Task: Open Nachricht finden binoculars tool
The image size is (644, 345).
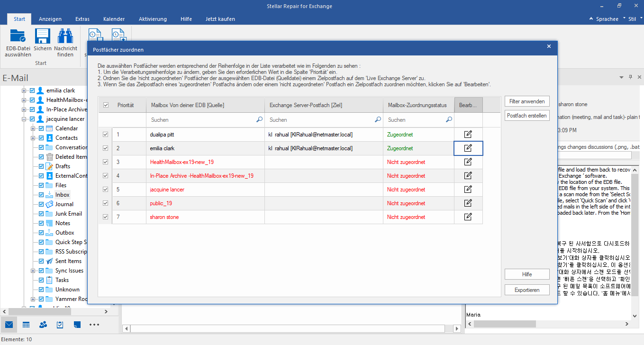Action: (65, 36)
